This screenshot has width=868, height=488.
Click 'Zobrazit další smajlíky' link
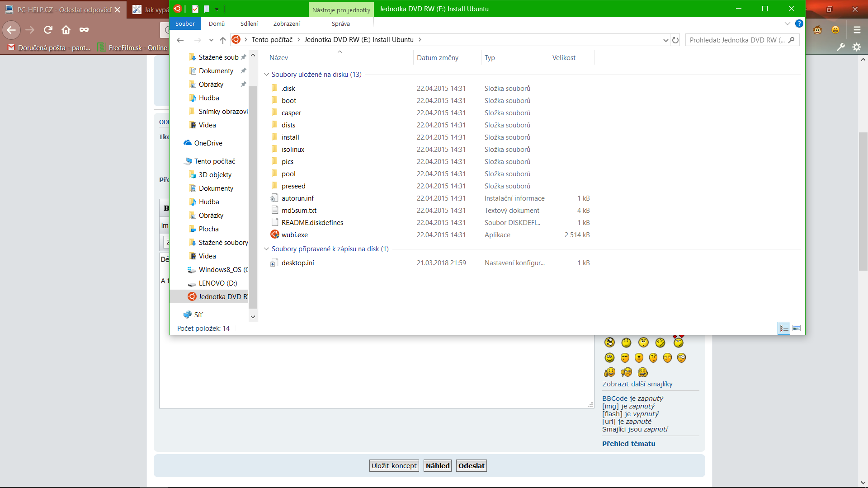click(637, 384)
